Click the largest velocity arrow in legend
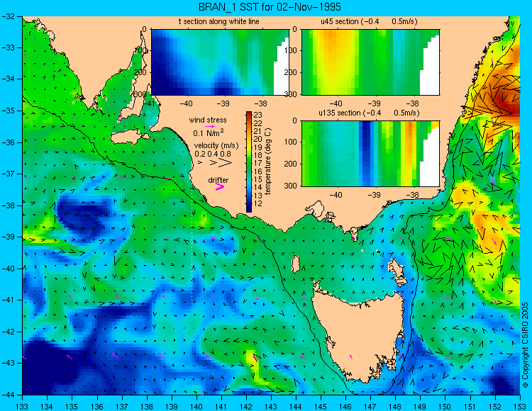 226,163
